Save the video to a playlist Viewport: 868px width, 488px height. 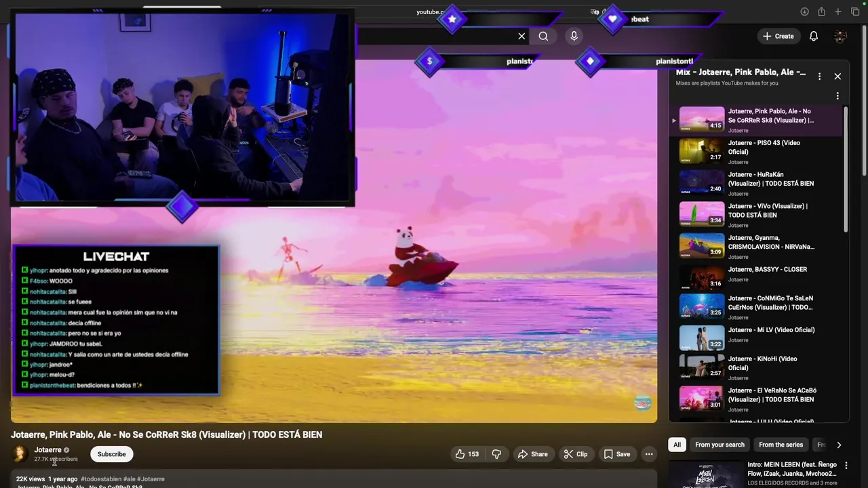click(617, 454)
